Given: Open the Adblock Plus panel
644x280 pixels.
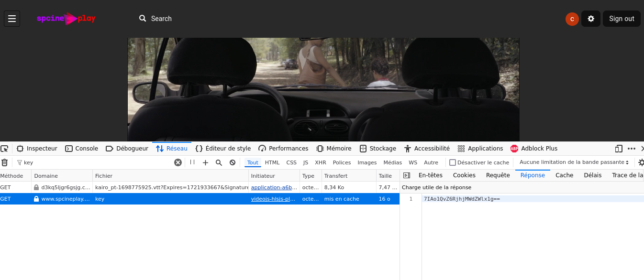Looking at the screenshot, I should pos(534,149).
